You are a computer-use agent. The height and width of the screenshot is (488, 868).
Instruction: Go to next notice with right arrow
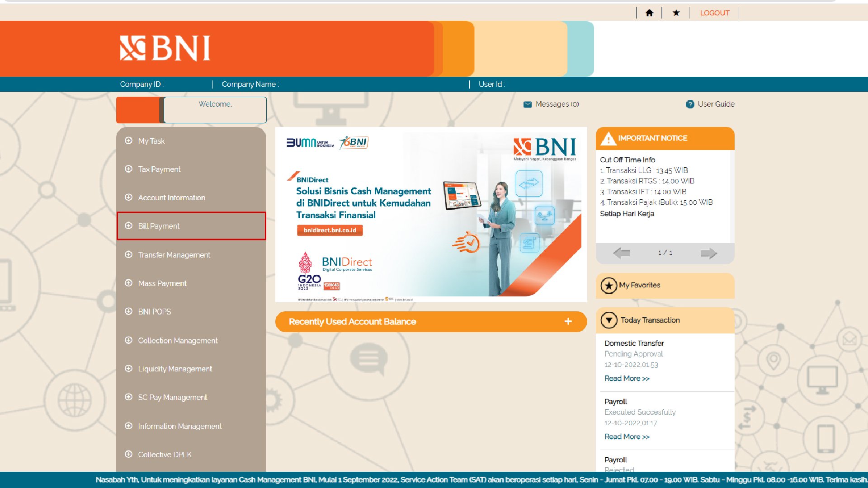[x=708, y=253]
